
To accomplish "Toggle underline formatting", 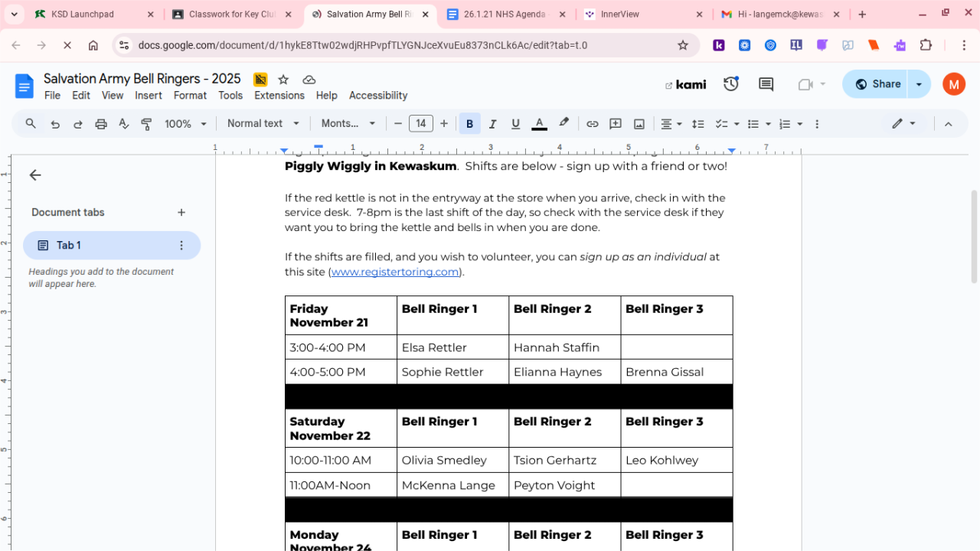I will click(515, 124).
